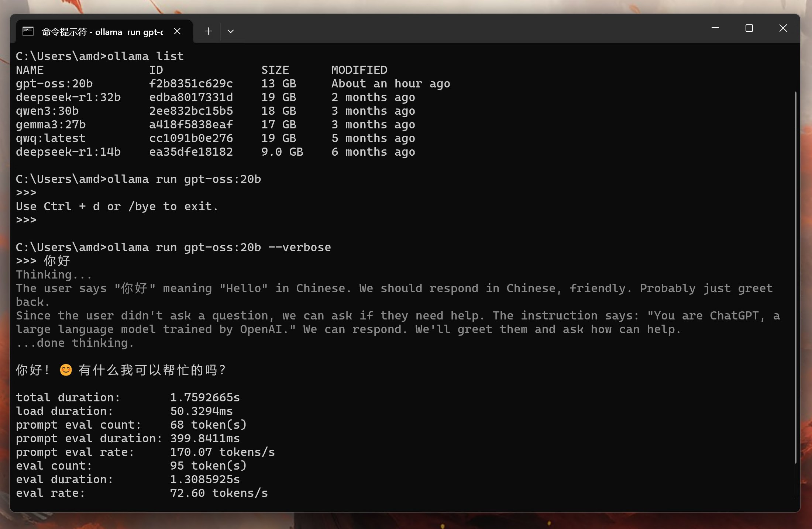
Task: Click the gemma3:27b model name
Action: point(51,125)
